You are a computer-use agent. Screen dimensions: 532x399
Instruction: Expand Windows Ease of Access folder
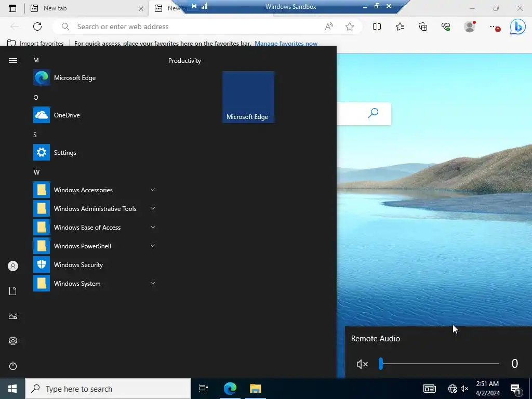95,227
